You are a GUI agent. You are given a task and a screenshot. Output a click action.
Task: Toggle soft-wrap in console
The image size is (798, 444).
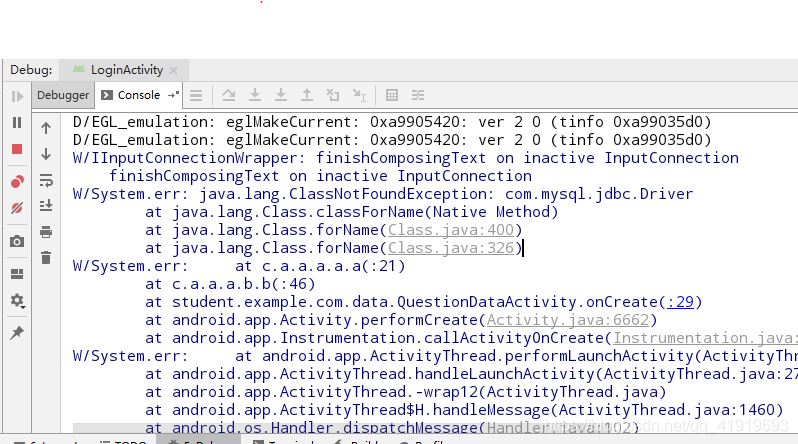pos(46,180)
